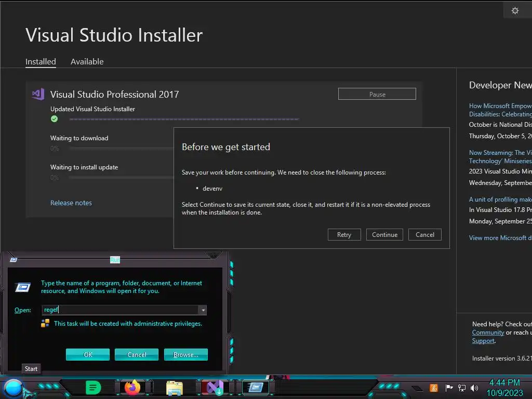Expand the Open combo box dropdown arrow

(203, 310)
